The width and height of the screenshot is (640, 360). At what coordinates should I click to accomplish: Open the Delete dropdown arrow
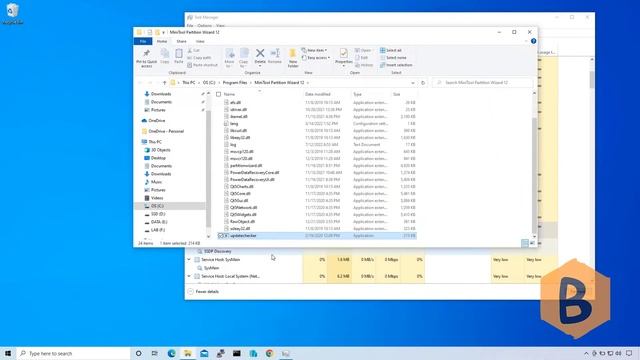(260, 66)
